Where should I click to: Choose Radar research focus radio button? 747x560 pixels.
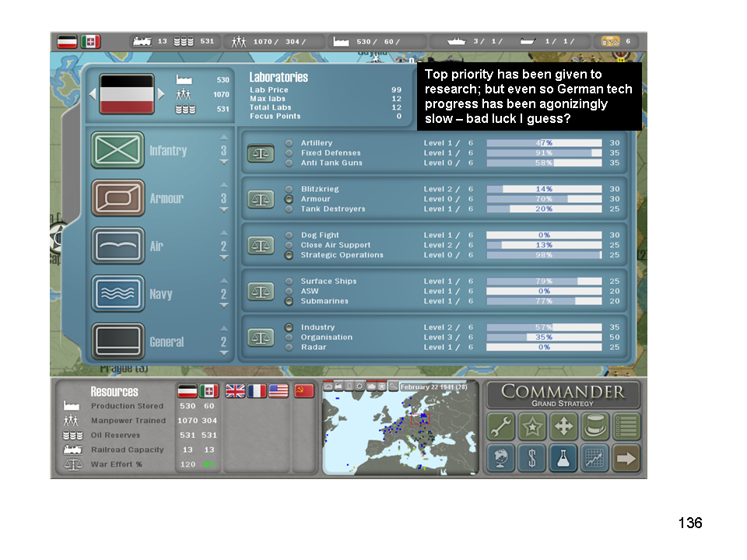pos(289,347)
